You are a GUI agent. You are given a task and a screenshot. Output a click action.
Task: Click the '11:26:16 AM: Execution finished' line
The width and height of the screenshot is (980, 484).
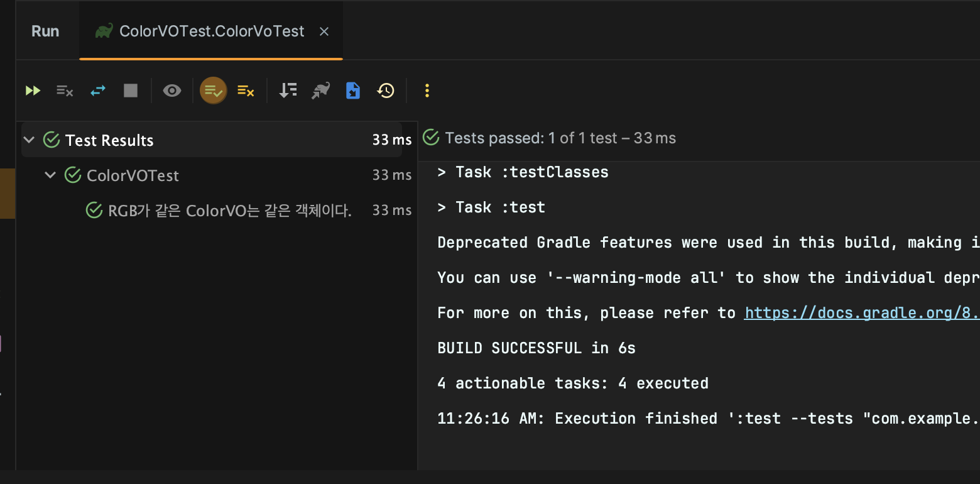709,419
